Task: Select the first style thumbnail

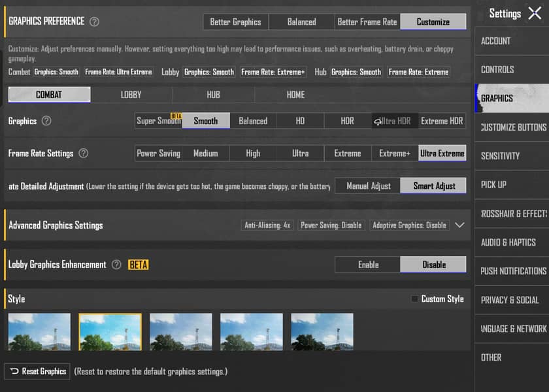Action: coord(40,332)
